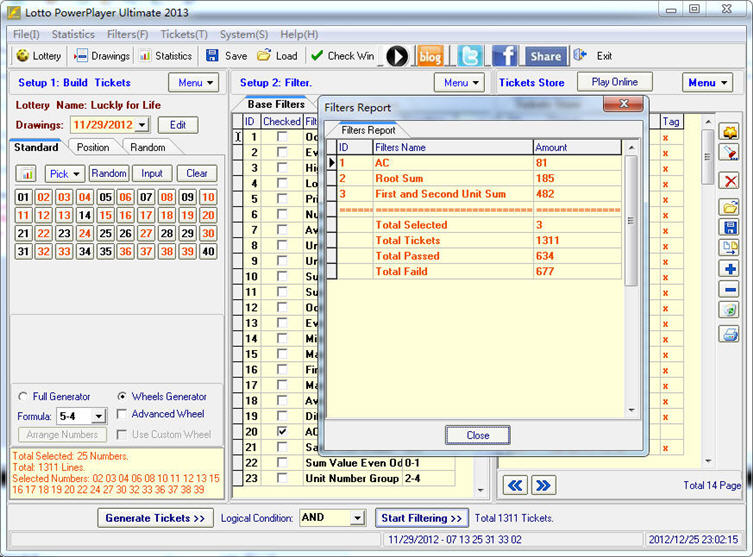
Task: Click the bar chart icon beside Pick
Action: pyautogui.click(x=27, y=173)
